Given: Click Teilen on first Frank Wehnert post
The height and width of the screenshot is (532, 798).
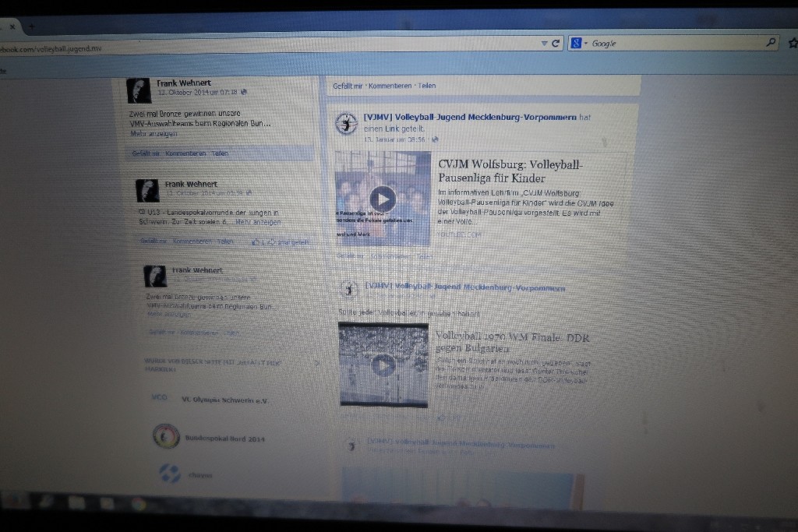Looking at the screenshot, I should tap(220, 153).
